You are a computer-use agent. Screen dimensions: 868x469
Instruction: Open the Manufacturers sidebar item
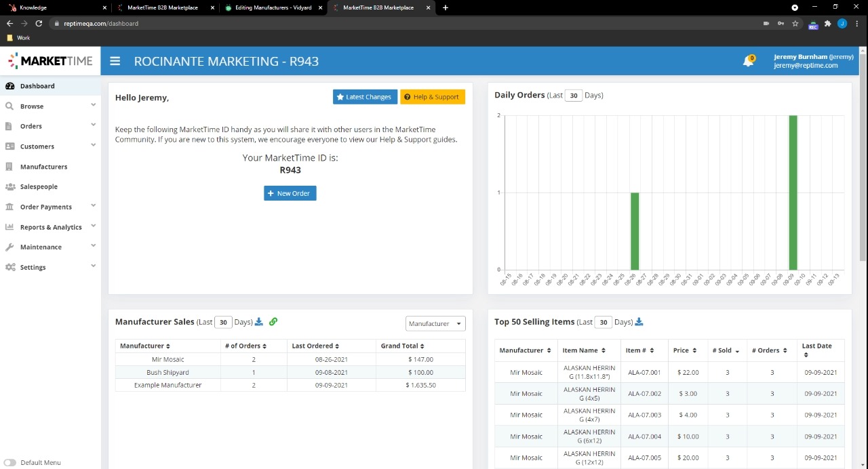coord(50,167)
